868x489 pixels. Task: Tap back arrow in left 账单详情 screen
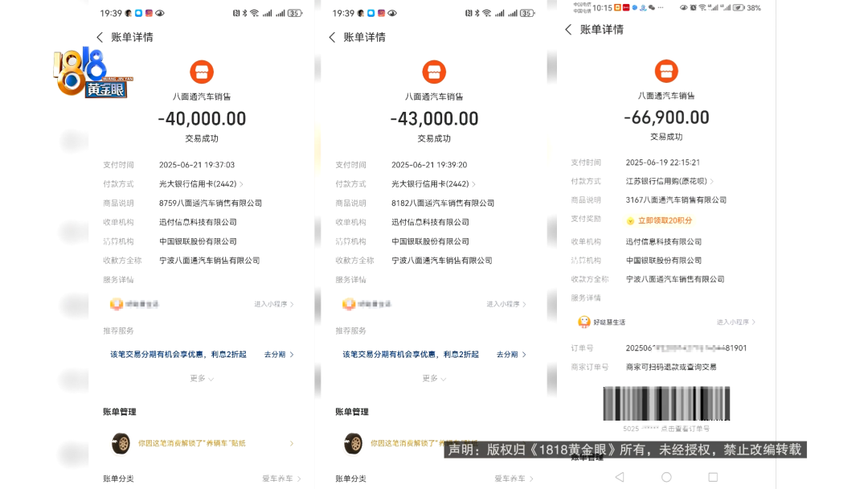pos(100,37)
